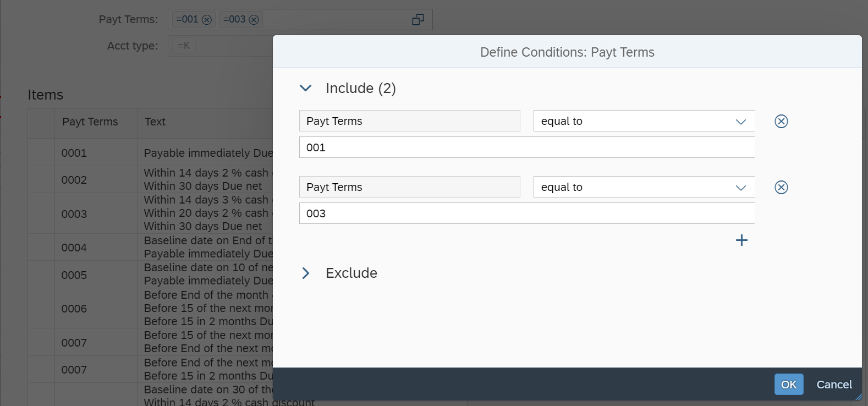Add a new include condition with plus icon
The height and width of the screenshot is (406, 868).
pyautogui.click(x=741, y=240)
